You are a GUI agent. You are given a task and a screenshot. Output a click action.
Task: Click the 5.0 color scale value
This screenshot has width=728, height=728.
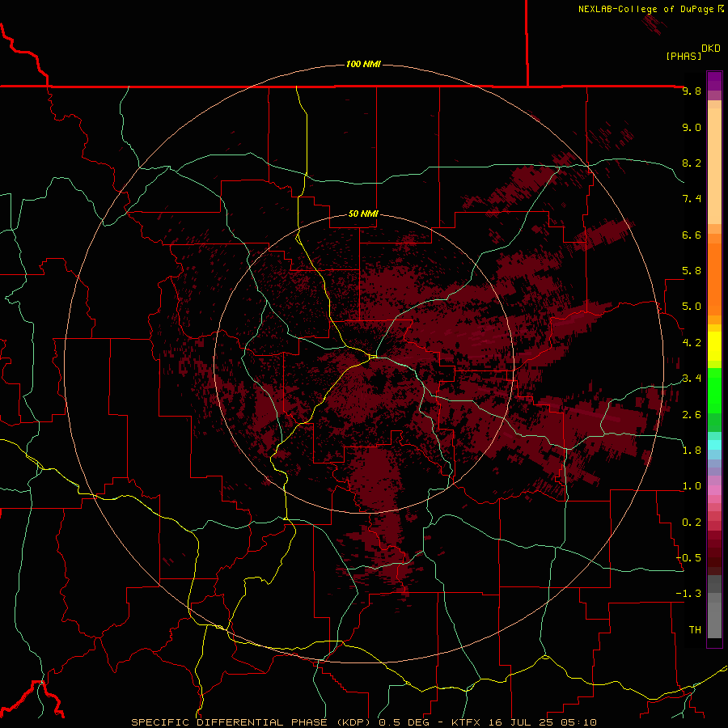(x=692, y=307)
